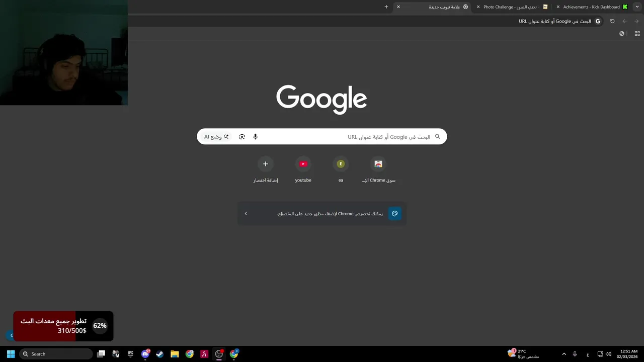Add a shortcut with the plus tile

(266, 169)
